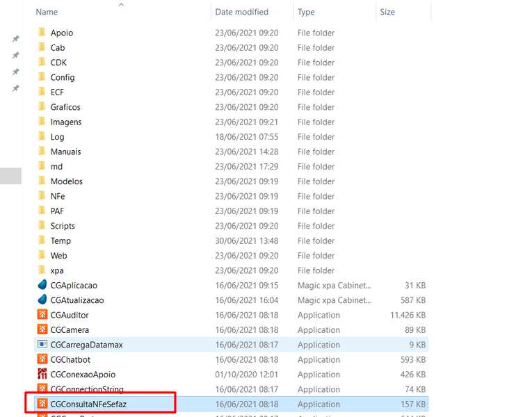Select the CGAplicacao file name
532x417 pixels.
(74, 286)
